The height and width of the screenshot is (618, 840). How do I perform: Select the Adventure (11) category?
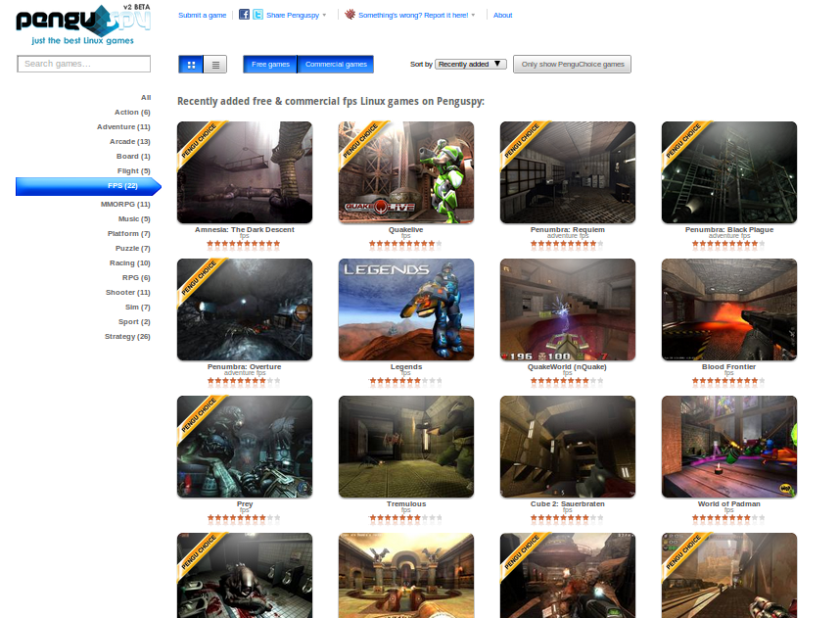pyautogui.click(x=123, y=127)
